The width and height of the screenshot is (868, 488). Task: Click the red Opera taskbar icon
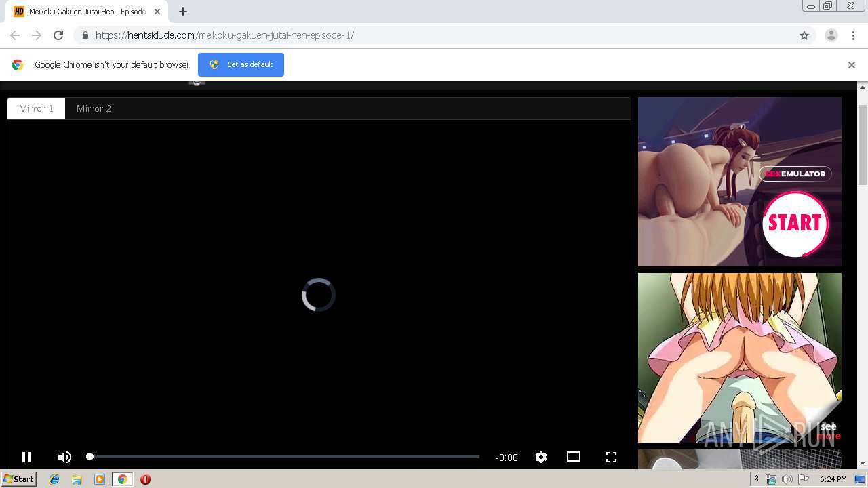coord(145,479)
